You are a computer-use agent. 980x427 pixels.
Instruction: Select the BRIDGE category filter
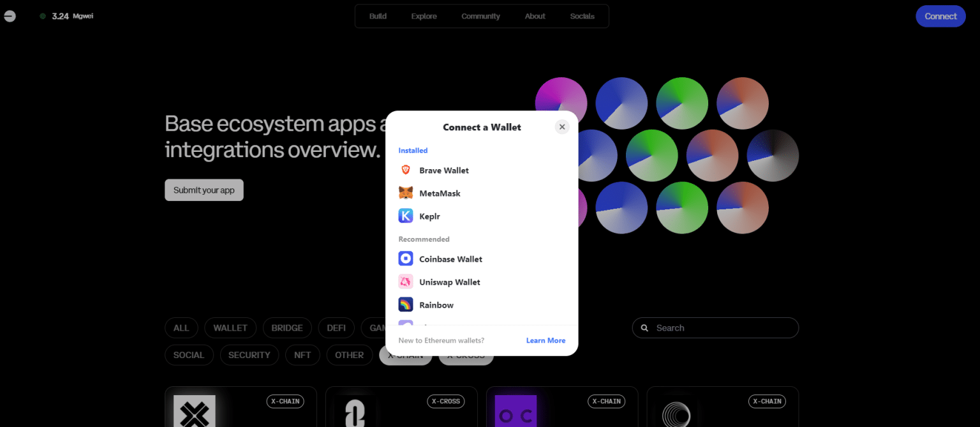tap(287, 328)
